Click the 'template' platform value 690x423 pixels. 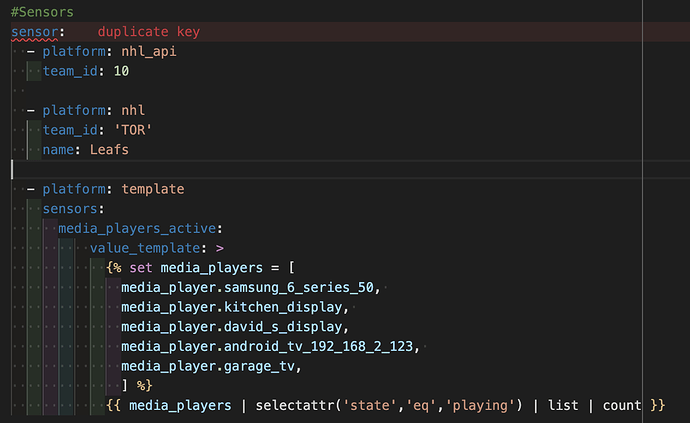(153, 189)
